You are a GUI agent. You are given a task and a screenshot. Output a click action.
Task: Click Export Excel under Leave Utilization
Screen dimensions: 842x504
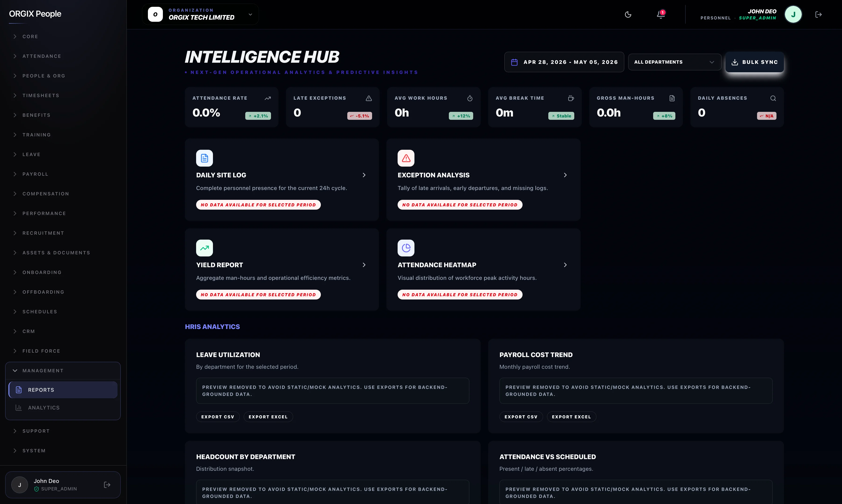[x=268, y=417]
